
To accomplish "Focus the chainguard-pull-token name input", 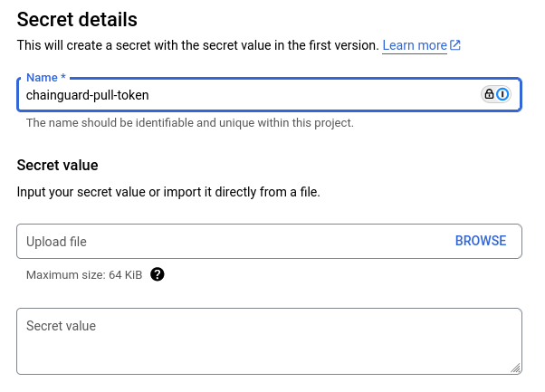I will tap(244, 94).
